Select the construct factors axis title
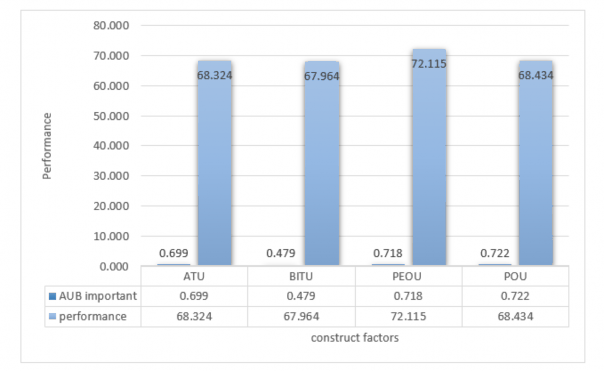The image size is (604, 371). coord(355,338)
